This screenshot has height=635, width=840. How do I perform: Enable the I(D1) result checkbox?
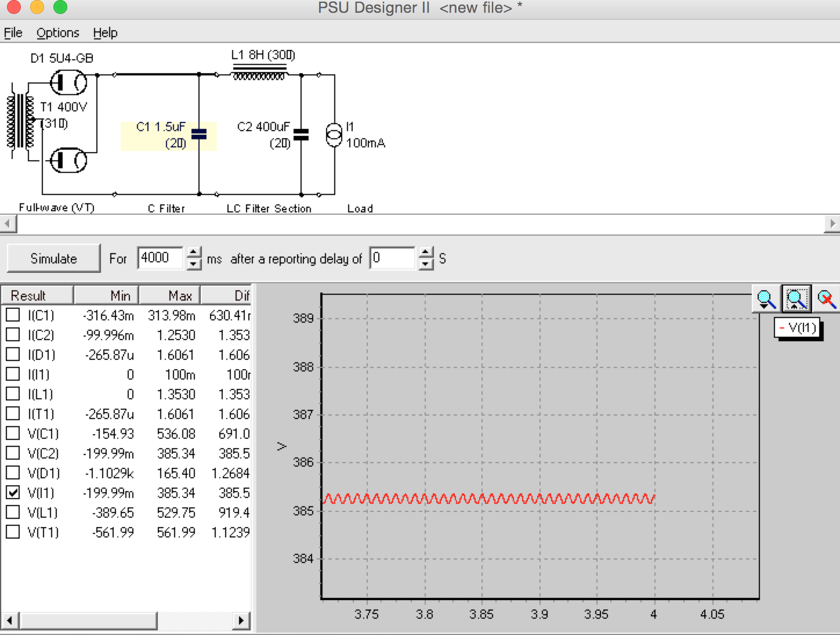tap(13, 354)
